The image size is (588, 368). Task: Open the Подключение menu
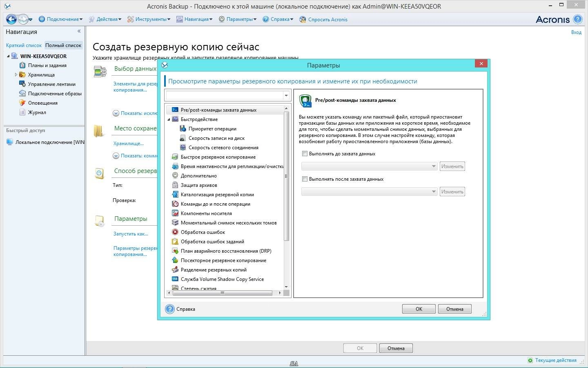60,19
